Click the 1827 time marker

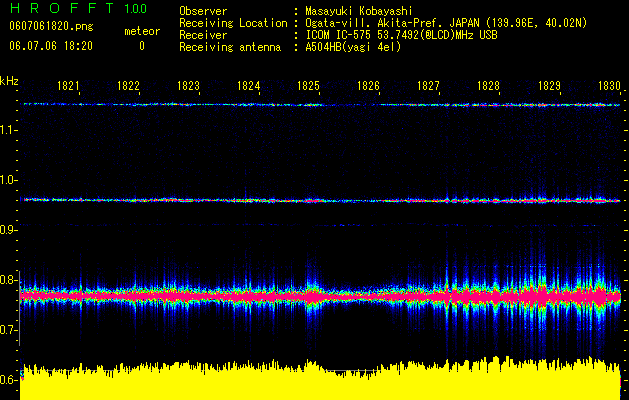tap(429, 86)
